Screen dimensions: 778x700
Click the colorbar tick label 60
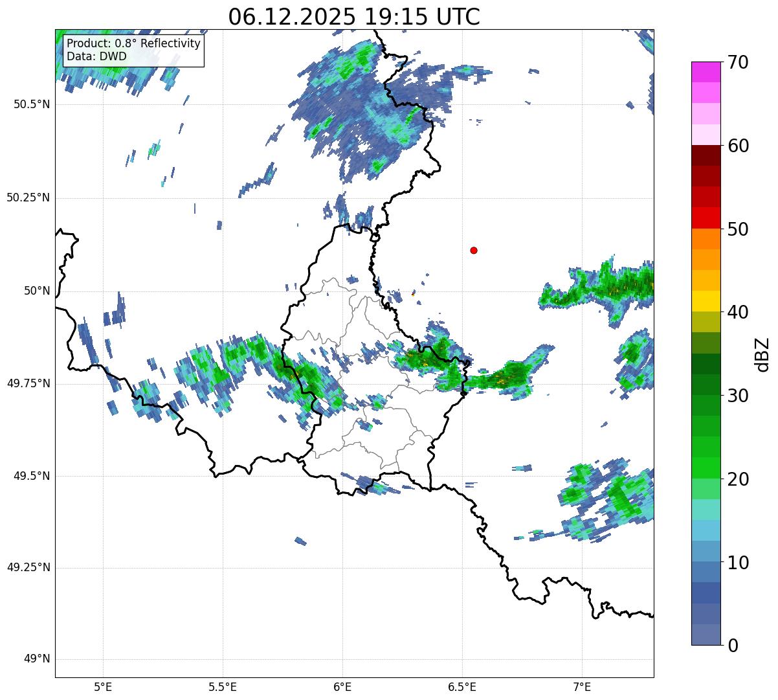738,146
